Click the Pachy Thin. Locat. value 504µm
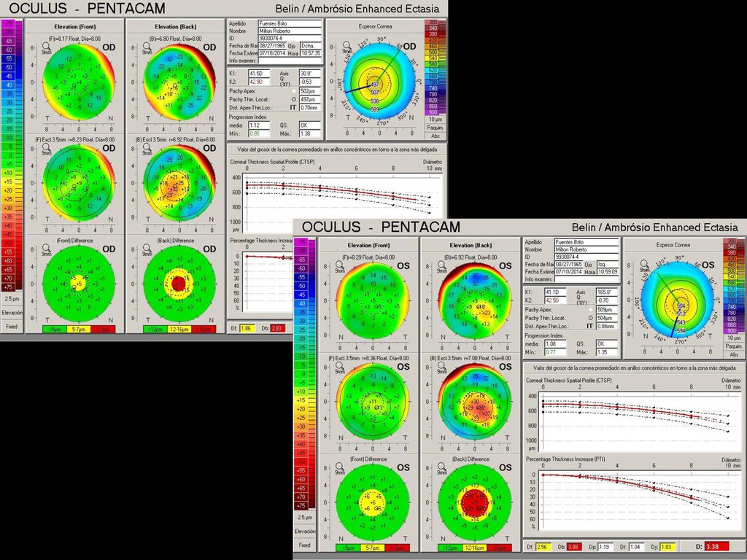 click(x=607, y=318)
